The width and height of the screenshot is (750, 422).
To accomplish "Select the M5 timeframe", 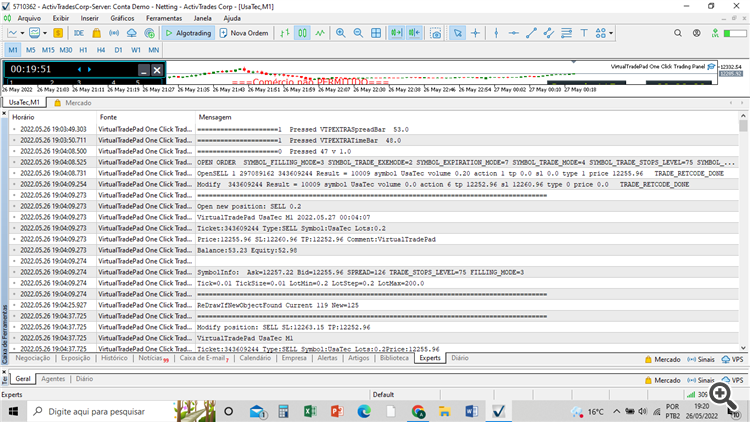I will tap(31, 50).
